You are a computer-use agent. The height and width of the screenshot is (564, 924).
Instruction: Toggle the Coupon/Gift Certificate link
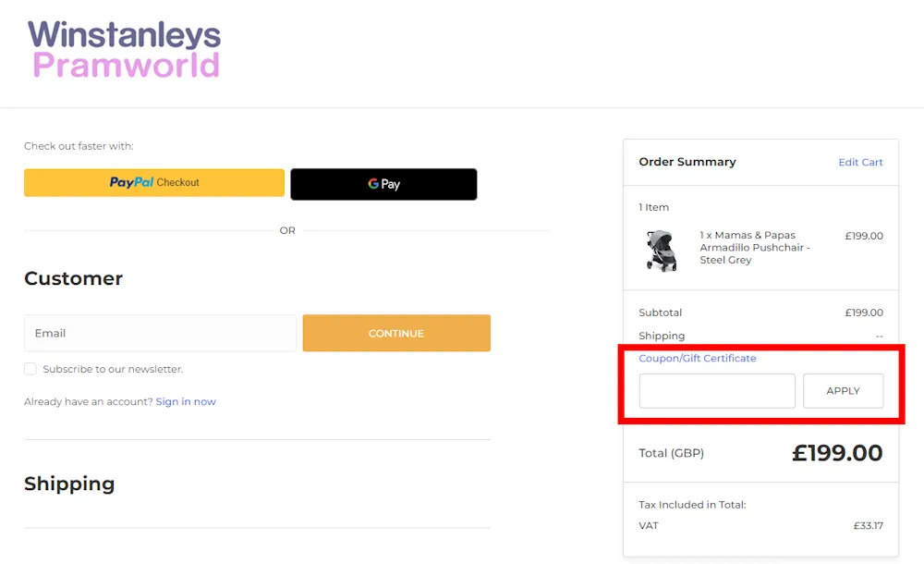tap(697, 358)
